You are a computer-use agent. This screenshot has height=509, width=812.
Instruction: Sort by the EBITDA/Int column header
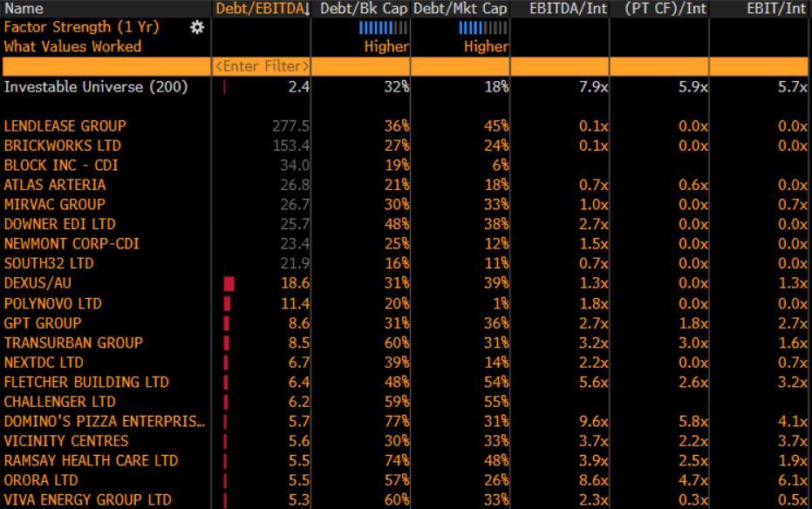click(x=568, y=8)
